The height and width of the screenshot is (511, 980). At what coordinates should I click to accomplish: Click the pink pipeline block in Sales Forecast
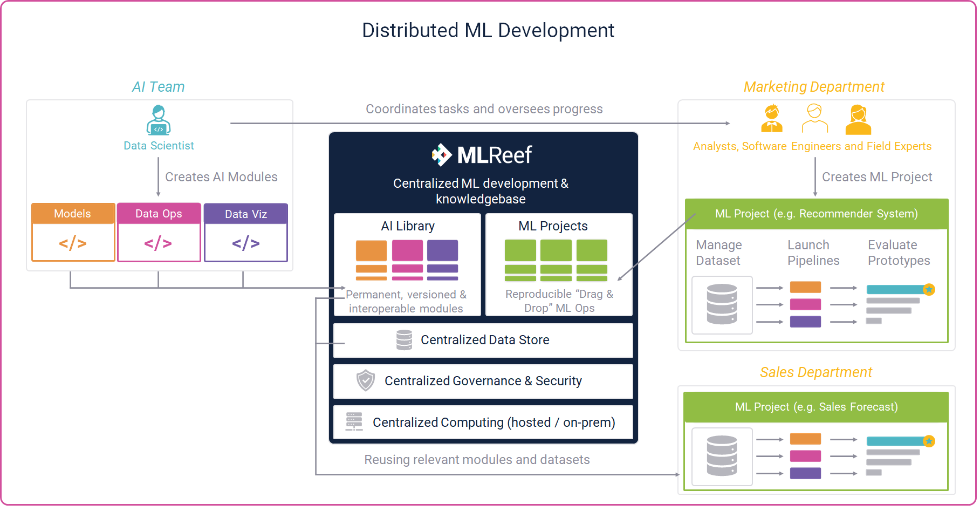(x=805, y=456)
